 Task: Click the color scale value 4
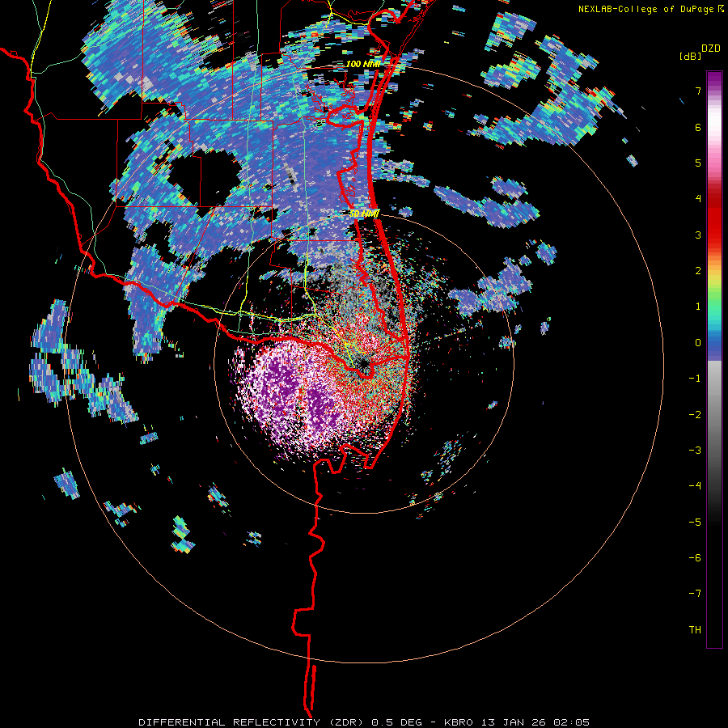698,199
